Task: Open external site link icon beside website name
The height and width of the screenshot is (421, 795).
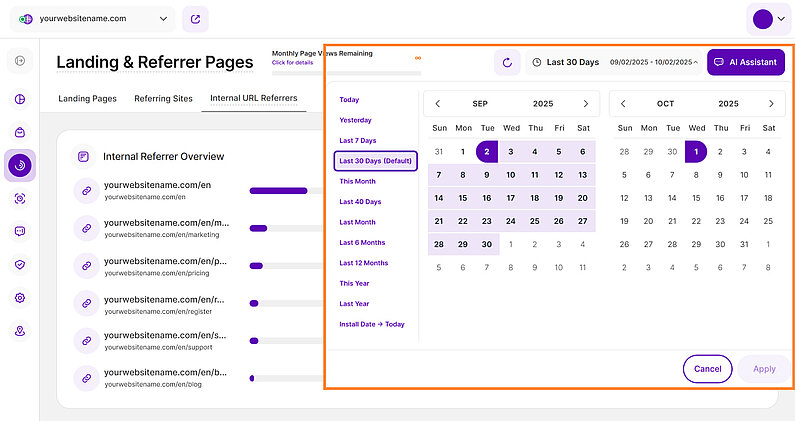Action: coord(196,18)
